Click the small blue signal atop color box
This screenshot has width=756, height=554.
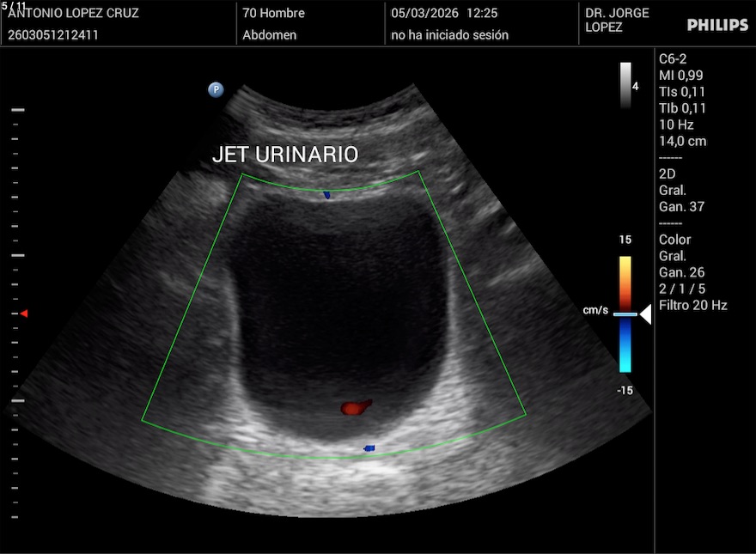pos(326,196)
